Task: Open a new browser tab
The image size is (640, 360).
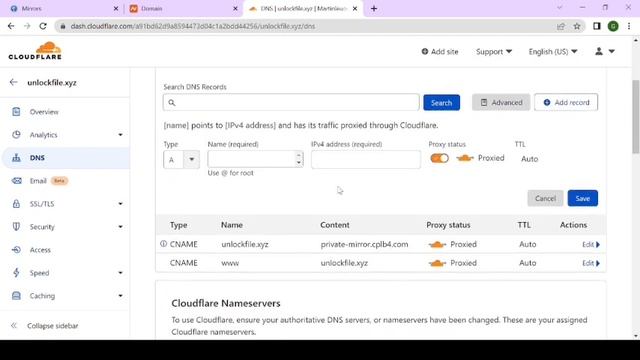Action: (x=374, y=8)
